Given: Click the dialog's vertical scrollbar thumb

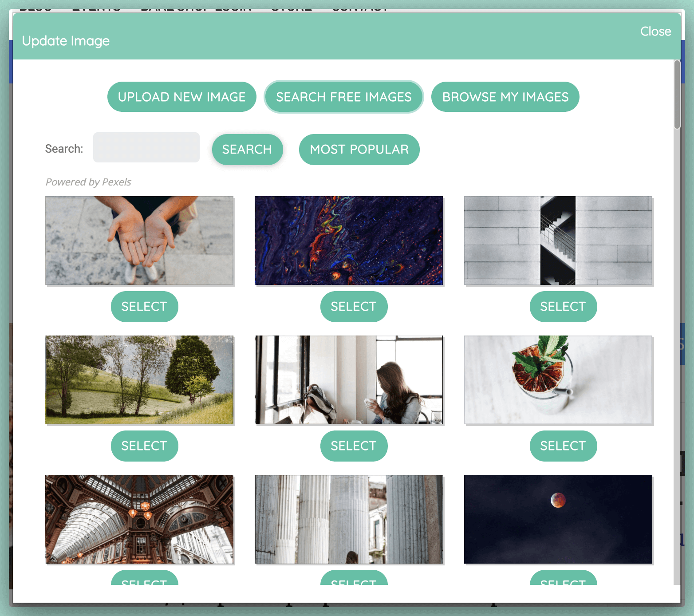Looking at the screenshot, I should pos(677,95).
